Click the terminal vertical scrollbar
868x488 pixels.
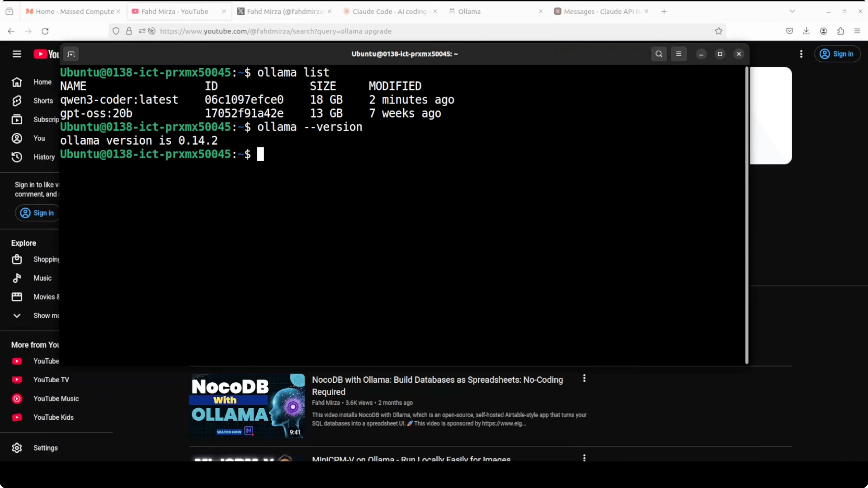coord(746,215)
